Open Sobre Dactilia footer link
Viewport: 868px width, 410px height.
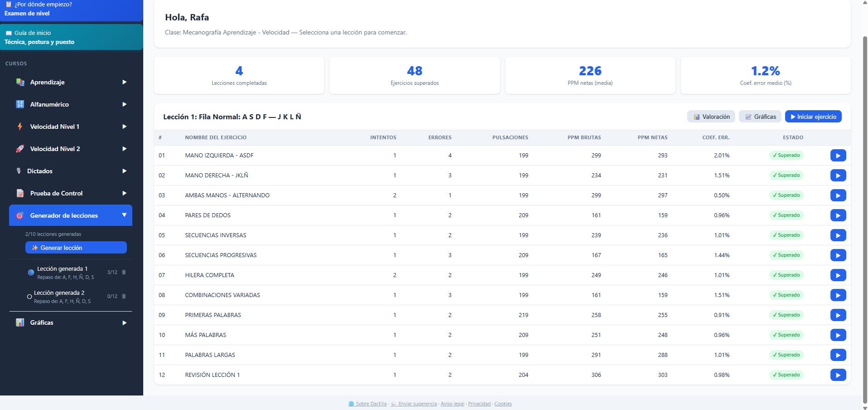[x=368, y=404]
